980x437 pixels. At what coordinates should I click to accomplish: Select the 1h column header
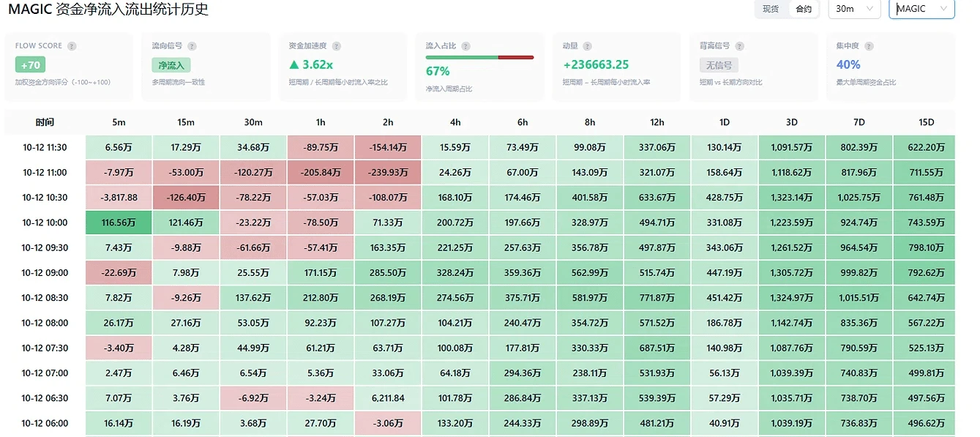click(x=321, y=122)
